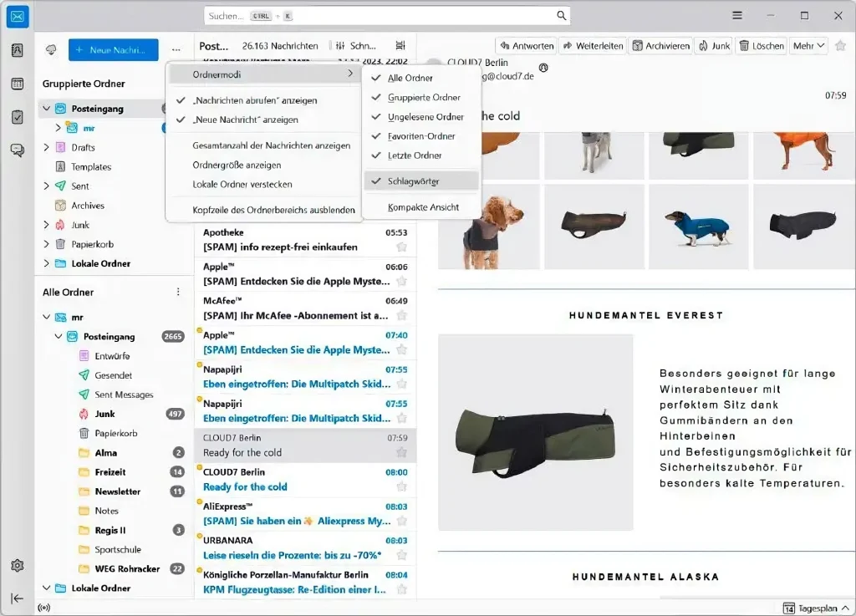Open the application hamburger menu

point(736,15)
